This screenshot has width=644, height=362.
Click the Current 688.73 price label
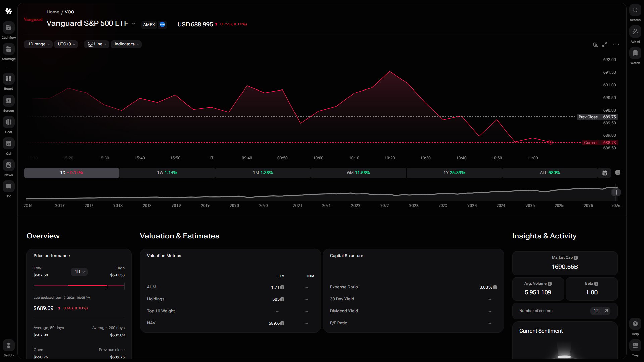tap(600, 143)
